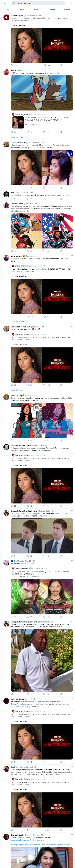Open the @GraceRandolph mention in the tweet
The image size is (75, 868).
pyautogui.click(x=17, y=704)
